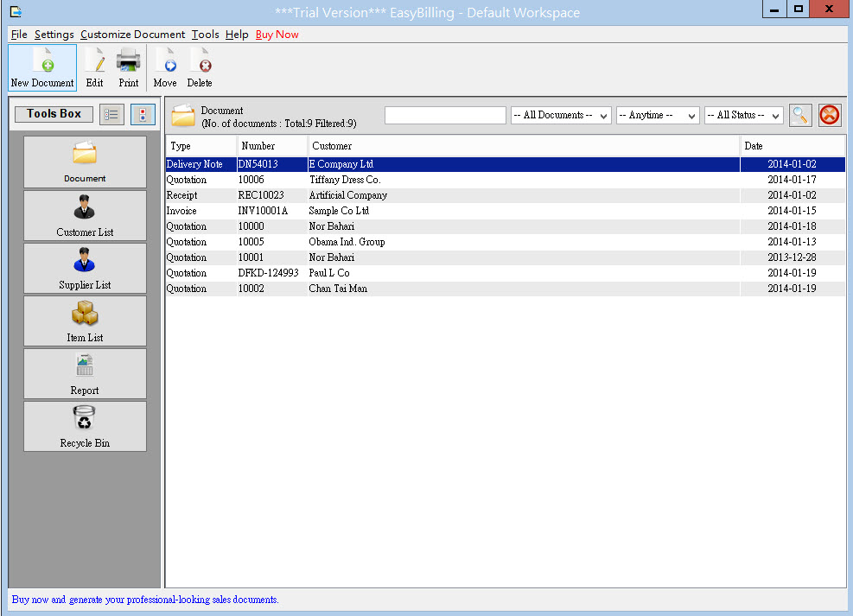Click the application icon in title bar
853x616 pixels.
click(16, 11)
